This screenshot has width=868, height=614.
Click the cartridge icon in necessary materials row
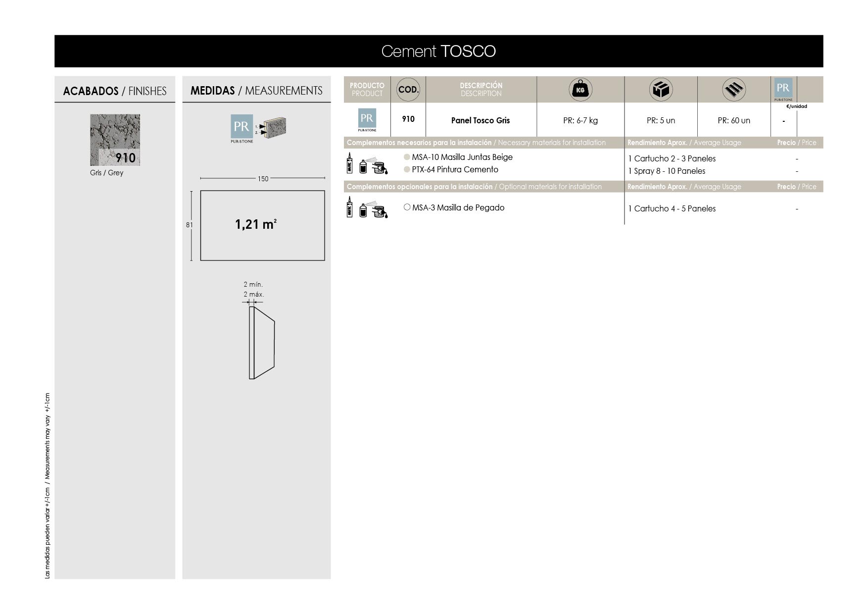pos(349,163)
